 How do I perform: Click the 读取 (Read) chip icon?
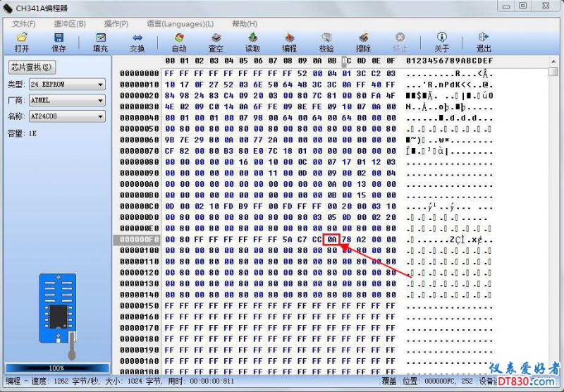pyautogui.click(x=252, y=42)
